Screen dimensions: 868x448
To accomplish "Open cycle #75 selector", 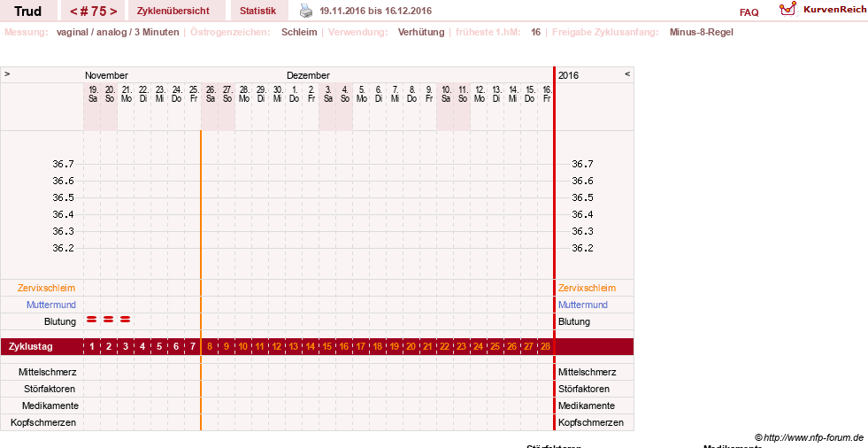I will [93, 12].
